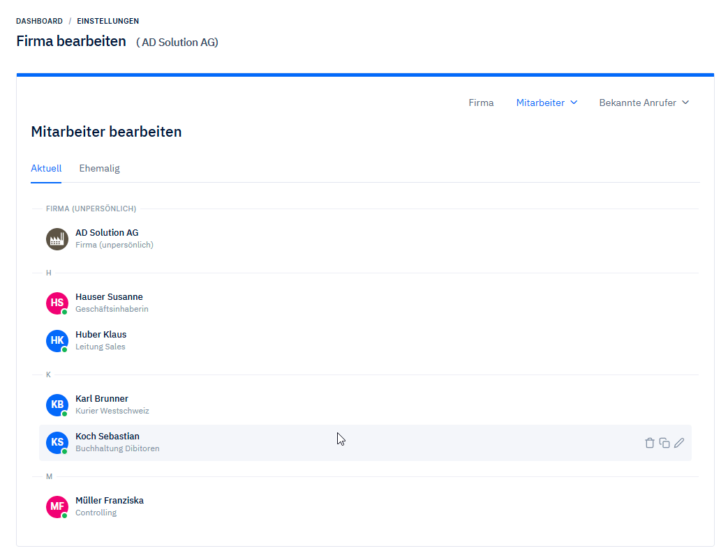The width and height of the screenshot is (728, 560).
Task: Open Huber Klaus employee name
Action: tap(101, 335)
